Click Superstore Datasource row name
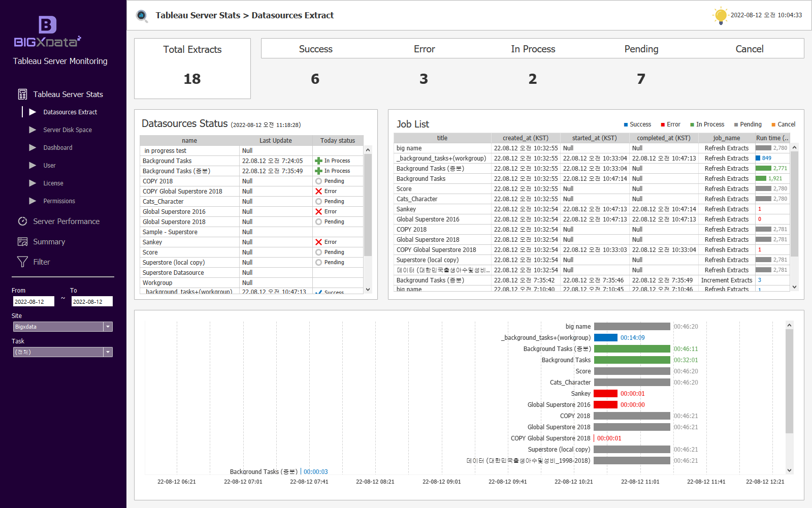Screen dimensions: 812x508 pyautogui.click(x=173, y=273)
